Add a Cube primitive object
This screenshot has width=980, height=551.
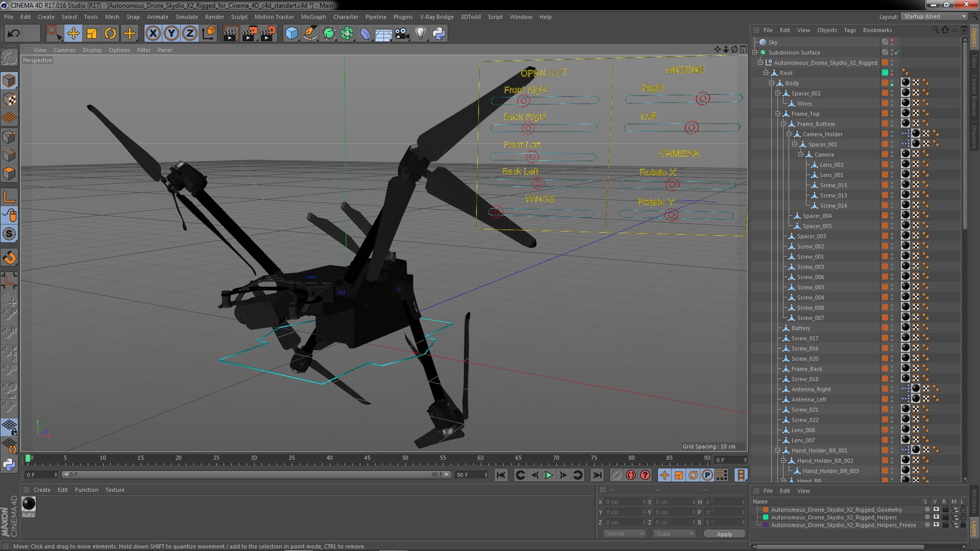click(291, 34)
